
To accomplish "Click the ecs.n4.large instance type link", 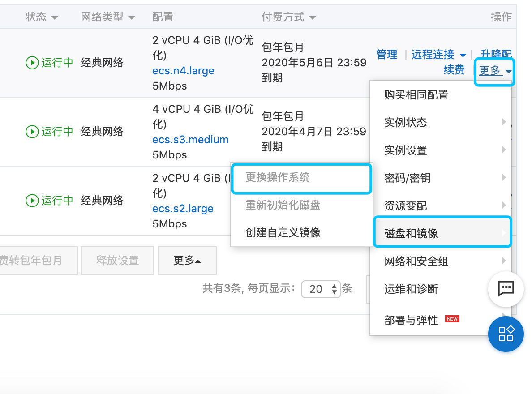I will point(183,71).
